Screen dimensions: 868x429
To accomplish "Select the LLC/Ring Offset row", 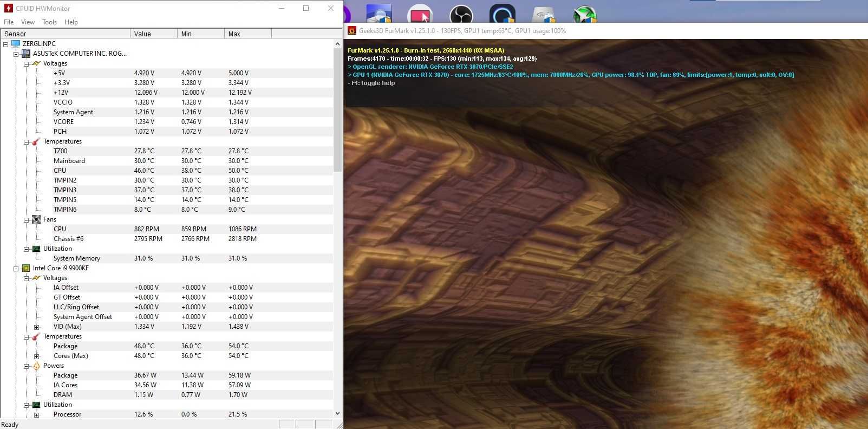I will 167,307.
